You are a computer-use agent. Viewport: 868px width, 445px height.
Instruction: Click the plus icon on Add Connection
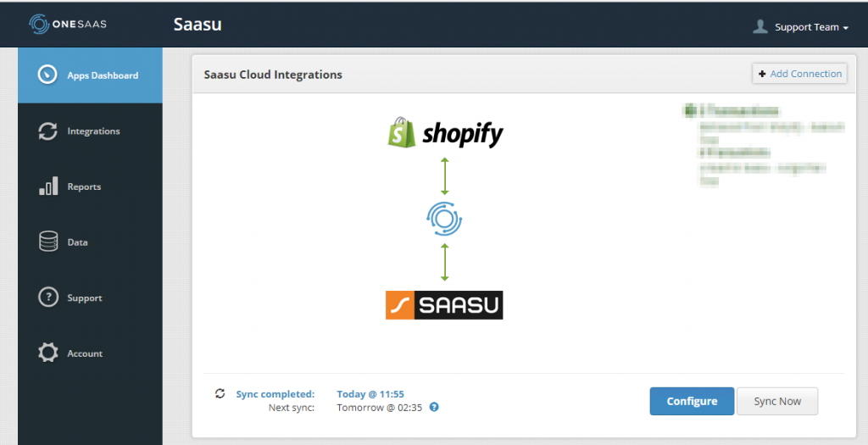tap(762, 74)
